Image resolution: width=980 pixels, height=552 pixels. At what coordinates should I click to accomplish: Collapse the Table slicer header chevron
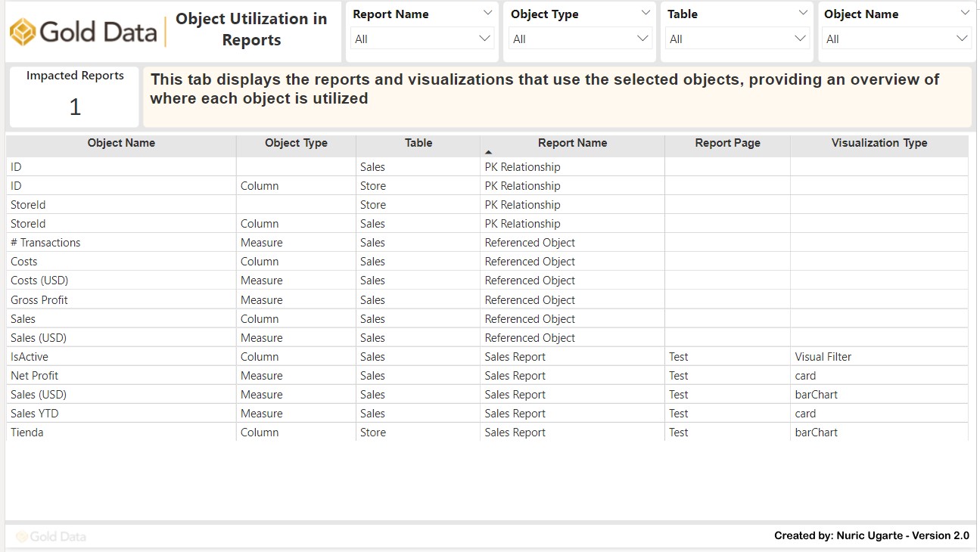(802, 13)
